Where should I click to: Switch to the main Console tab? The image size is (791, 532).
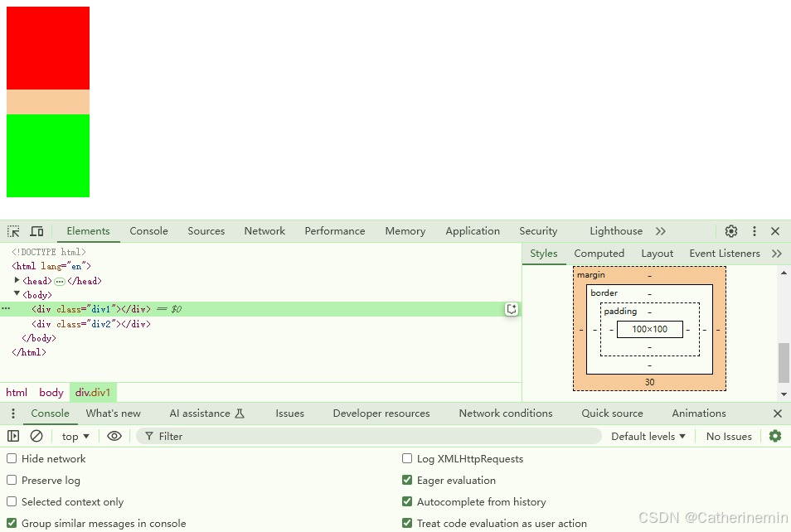point(148,231)
